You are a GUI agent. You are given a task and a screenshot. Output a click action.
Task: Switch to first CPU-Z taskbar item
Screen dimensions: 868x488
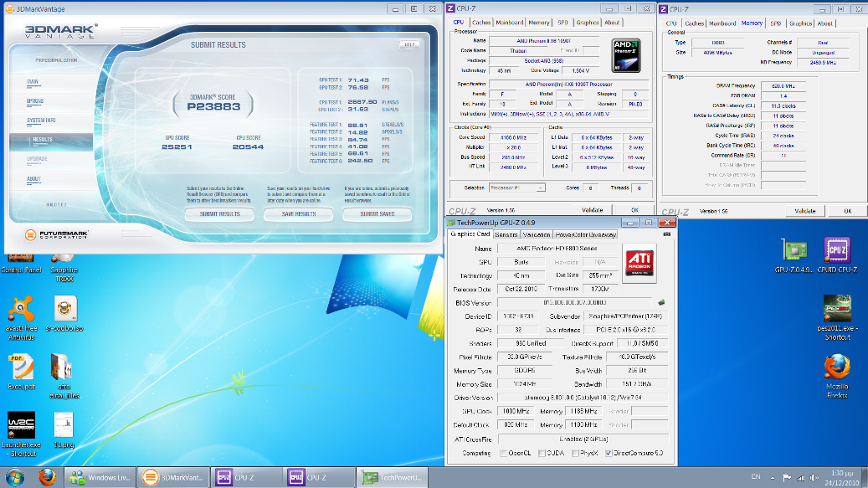[x=245, y=477]
